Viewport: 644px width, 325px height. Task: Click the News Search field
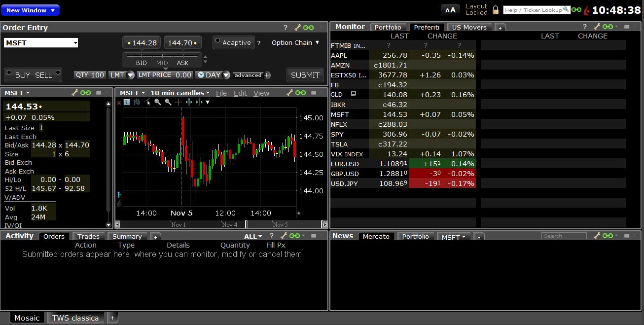(564, 236)
